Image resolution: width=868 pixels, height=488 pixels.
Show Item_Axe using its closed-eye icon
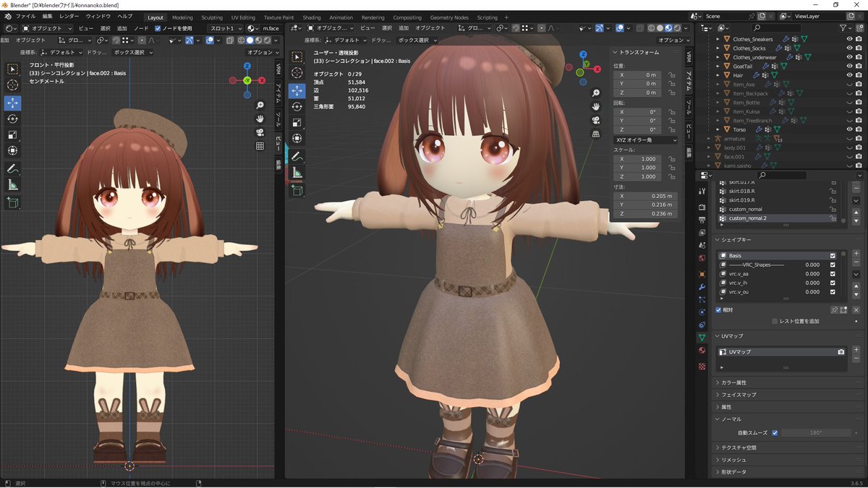point(849,85)
